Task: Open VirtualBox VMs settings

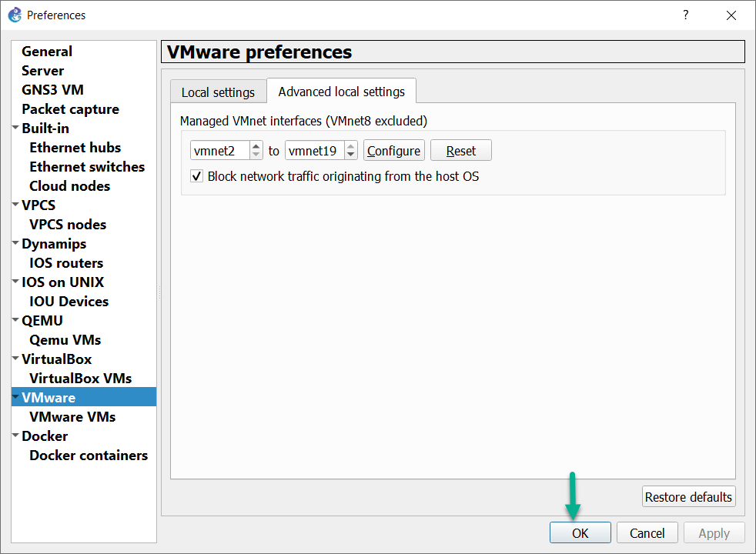Action: (81, 379)
